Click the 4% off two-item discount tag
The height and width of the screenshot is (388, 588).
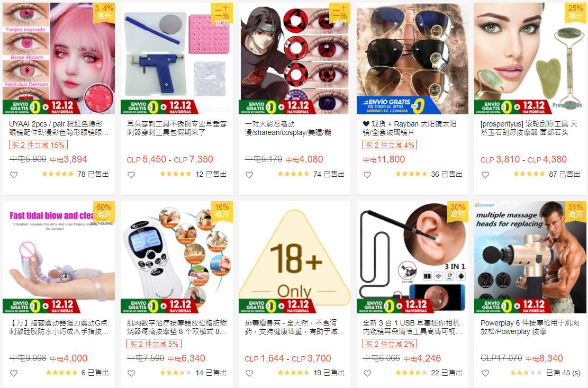pos(390,145)
